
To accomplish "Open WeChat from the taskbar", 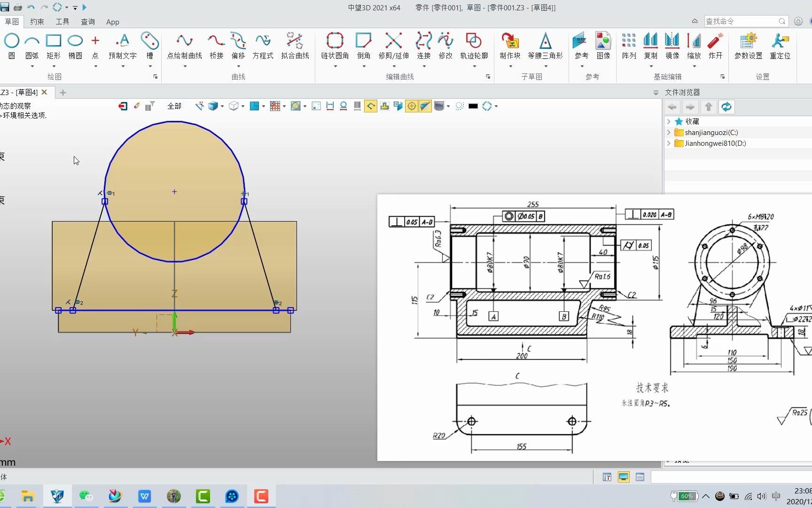I will coord(86,496).
